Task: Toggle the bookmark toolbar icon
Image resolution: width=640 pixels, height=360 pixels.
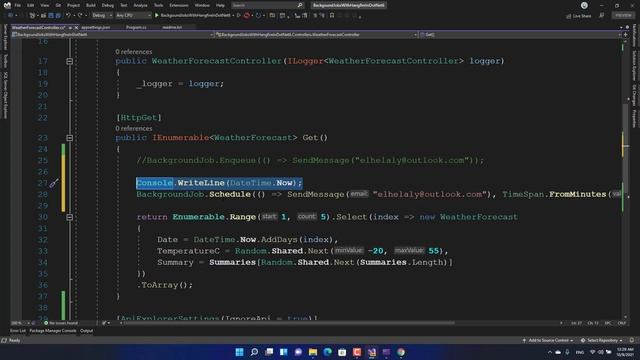Action: (332, 16)
